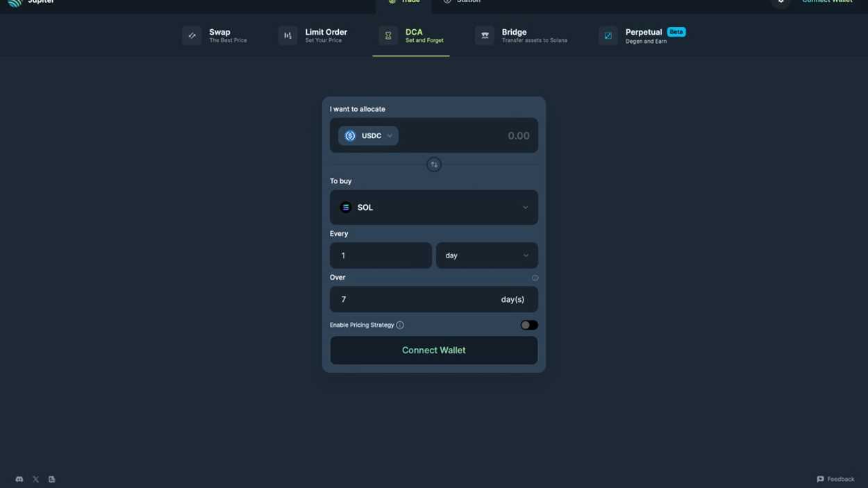Open the Perpetual Beta tab

(642, 35)
